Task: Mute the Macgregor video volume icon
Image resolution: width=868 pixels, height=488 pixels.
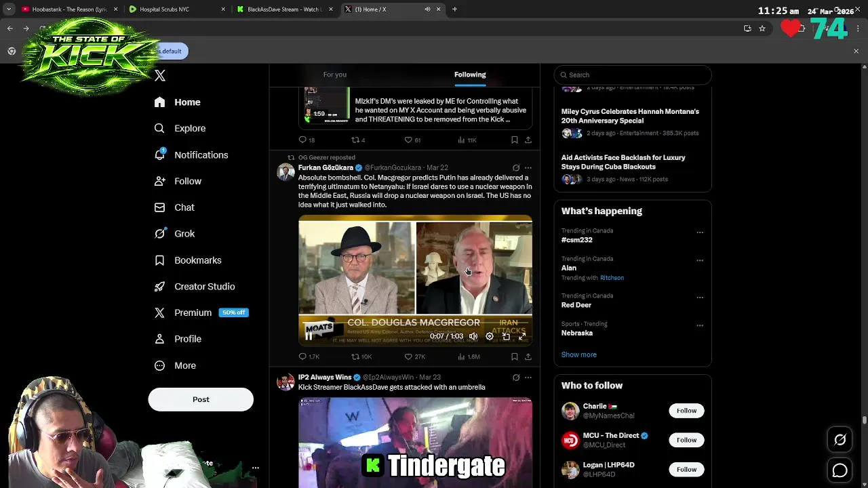Action: tap(473, 336)
